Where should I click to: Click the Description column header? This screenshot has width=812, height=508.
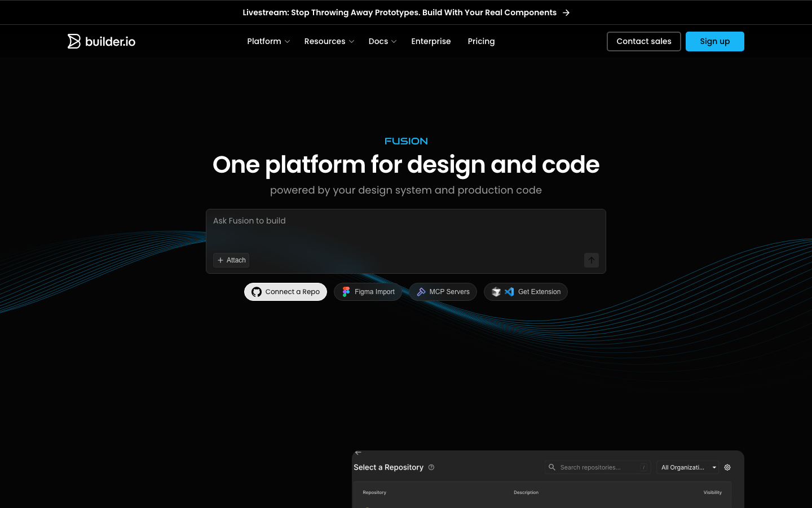pyautogui.click(x=526, y=492)
